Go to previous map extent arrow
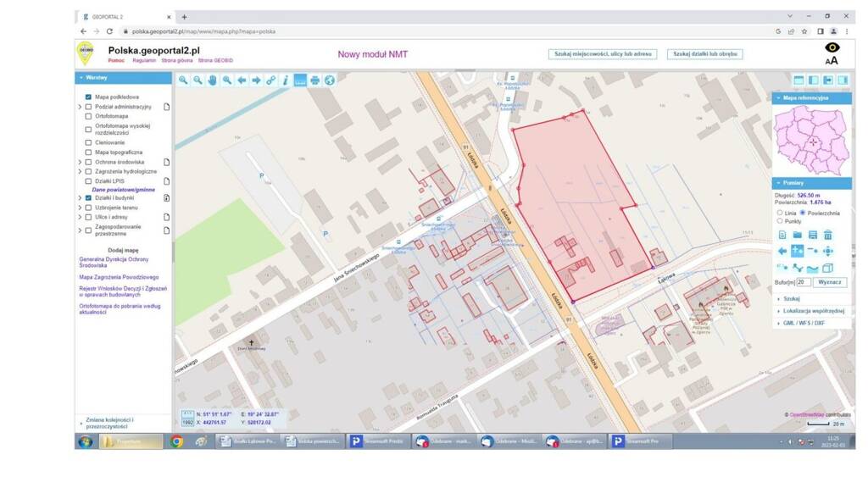Viewport: 868px width, 488px height. [x=242, y=80]
